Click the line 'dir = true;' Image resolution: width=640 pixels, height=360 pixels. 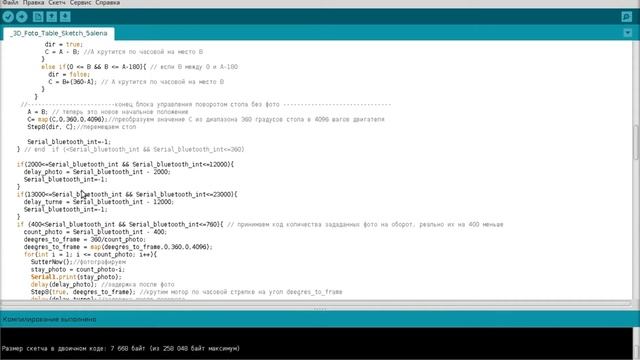(x=64, y=44)
